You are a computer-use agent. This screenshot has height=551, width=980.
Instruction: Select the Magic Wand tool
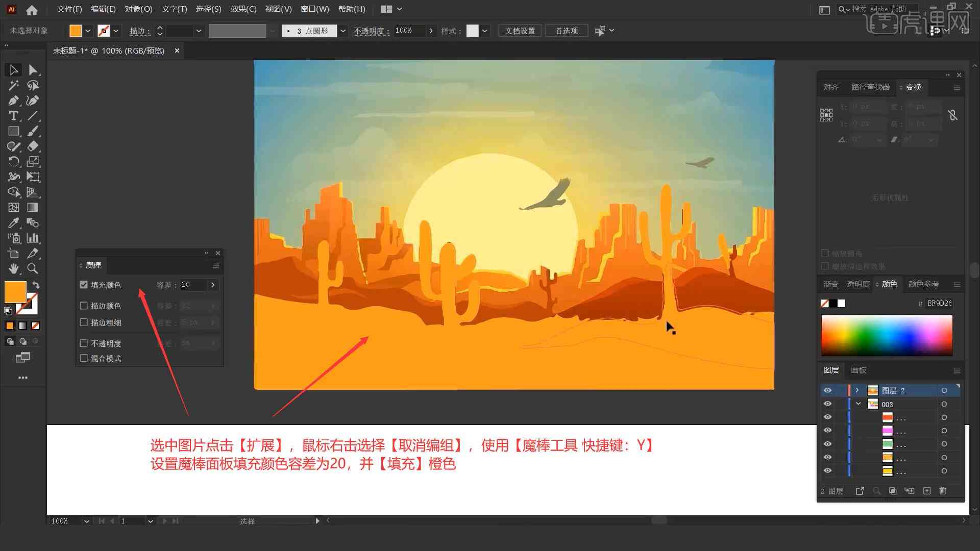click(x=12, y=85)
